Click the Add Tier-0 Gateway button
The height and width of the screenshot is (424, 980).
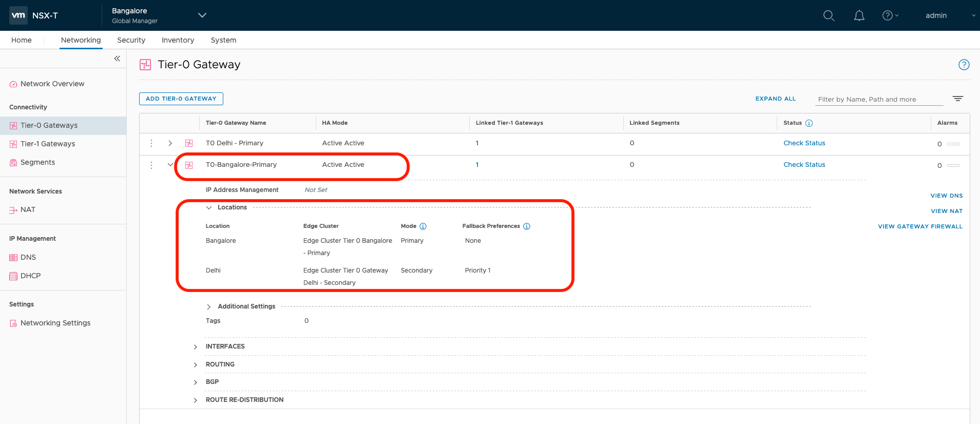[x=181, y=99]
